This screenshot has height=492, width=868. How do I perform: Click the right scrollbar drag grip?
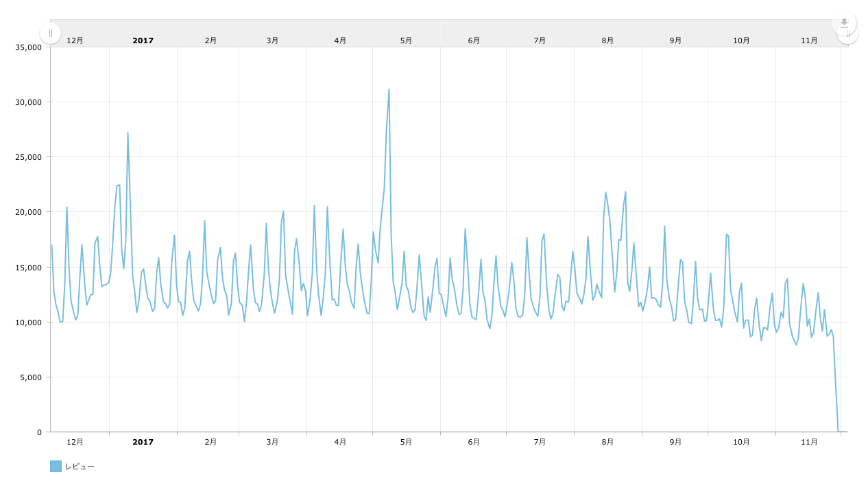tap(849, 34)
